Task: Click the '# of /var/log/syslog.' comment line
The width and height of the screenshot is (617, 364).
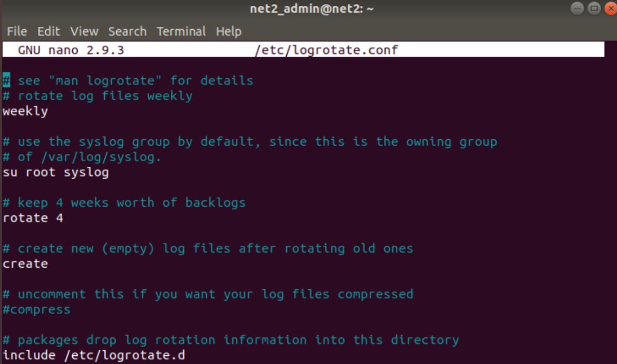Action: [x=82, y=157]
